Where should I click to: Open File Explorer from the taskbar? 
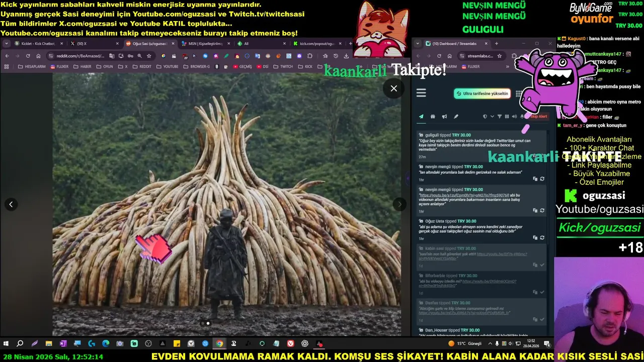click(x=49, y=344)
